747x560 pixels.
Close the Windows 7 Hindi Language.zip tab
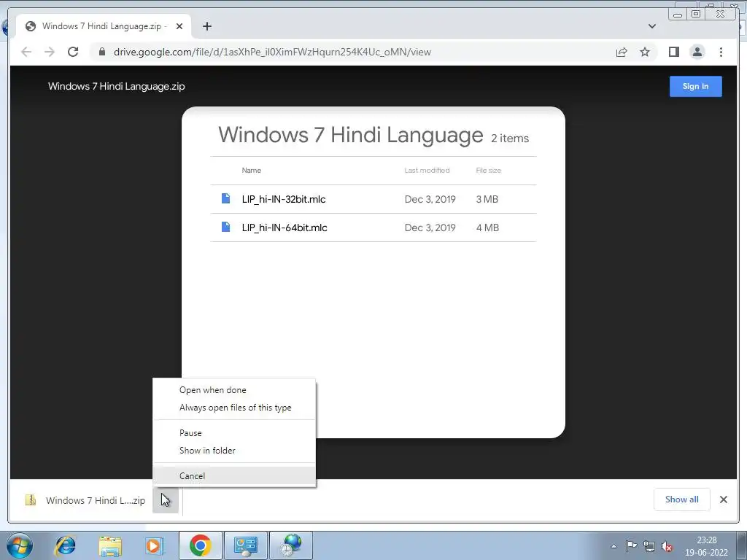179,26
